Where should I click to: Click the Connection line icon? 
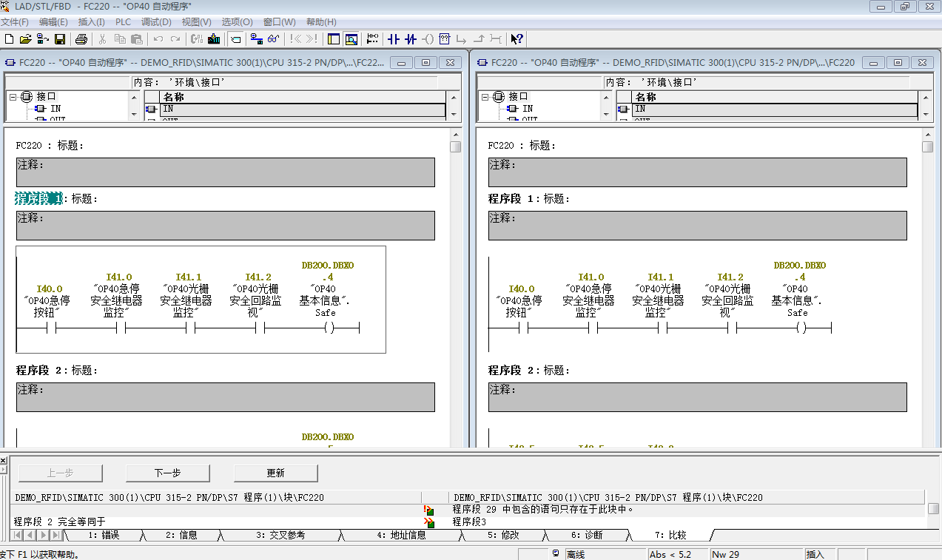tap(496, 38)
